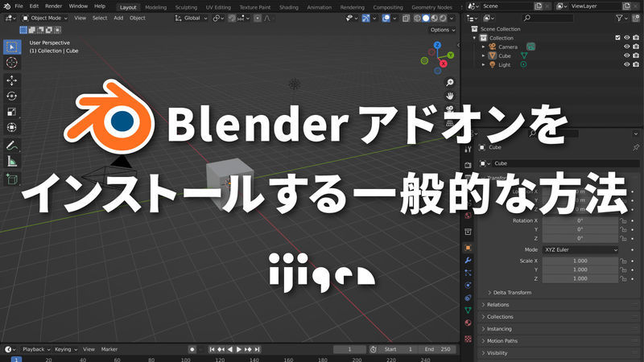Switch to the Sculpting workspace tab
Image resolution: width=644 pixels, height=362 pixels.
click(186, 7)
